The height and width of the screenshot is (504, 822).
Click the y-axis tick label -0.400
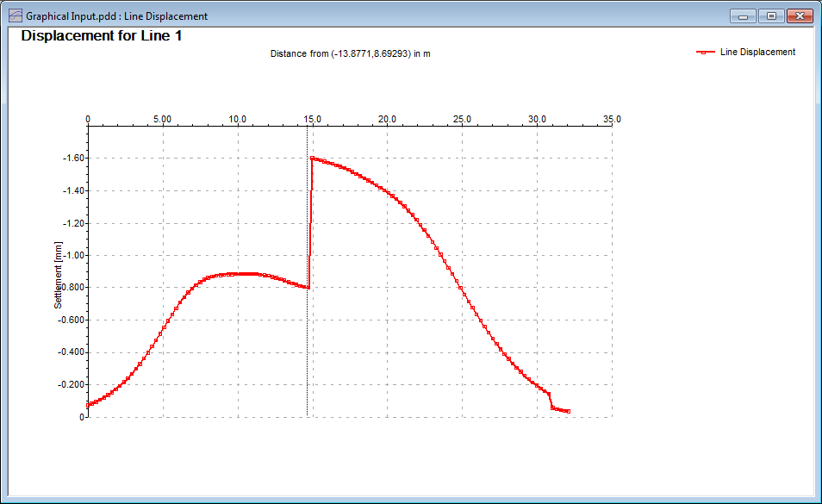[71, 352]
